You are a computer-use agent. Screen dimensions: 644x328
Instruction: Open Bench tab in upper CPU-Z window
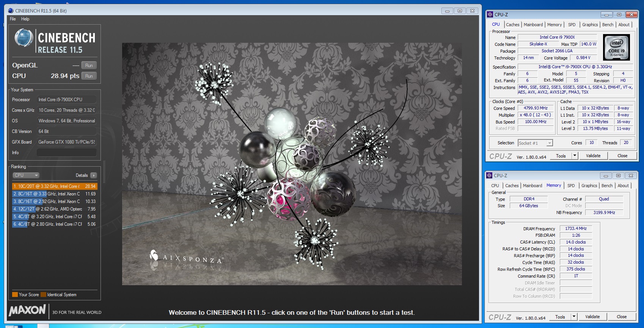608,25
